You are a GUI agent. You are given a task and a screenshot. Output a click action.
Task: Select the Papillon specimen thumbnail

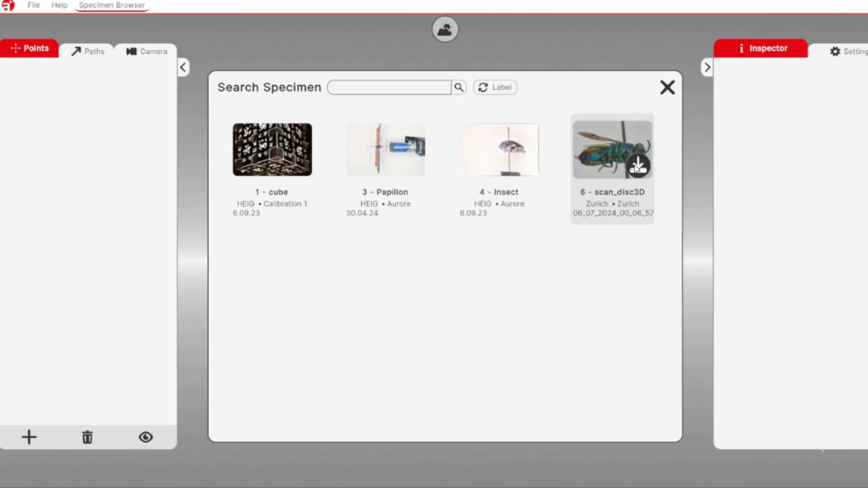pyautogui.click(x=386, y=149)
